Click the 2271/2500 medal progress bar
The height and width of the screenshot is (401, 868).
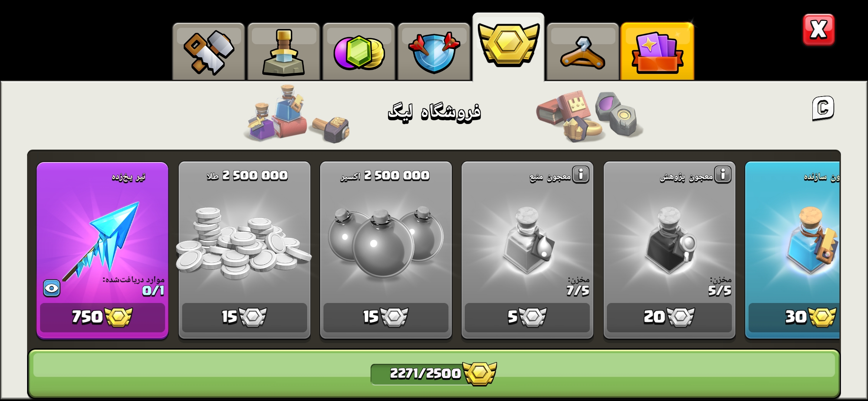click(x=434, y=374)
